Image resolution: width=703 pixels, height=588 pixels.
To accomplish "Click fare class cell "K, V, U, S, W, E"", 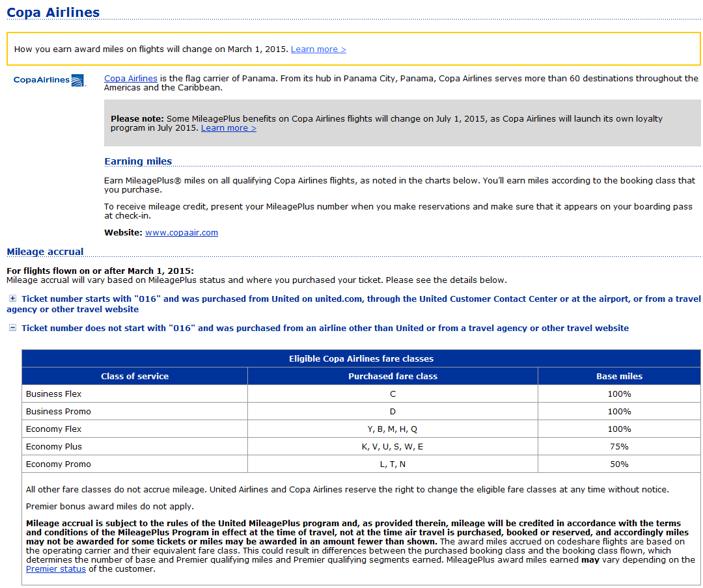I will click(x=393, y=446).
